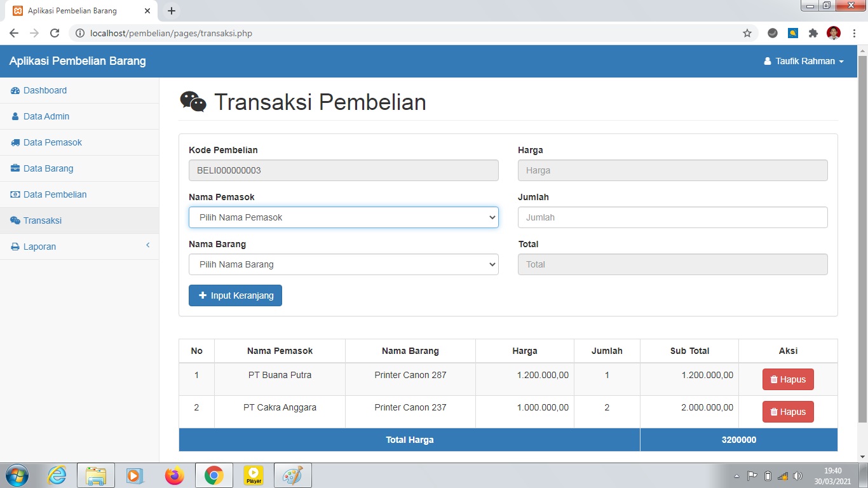The height and width of the screenshot is (488, 868).
Task: Click the Laporan print icon
Action: [x=15, y=247]
